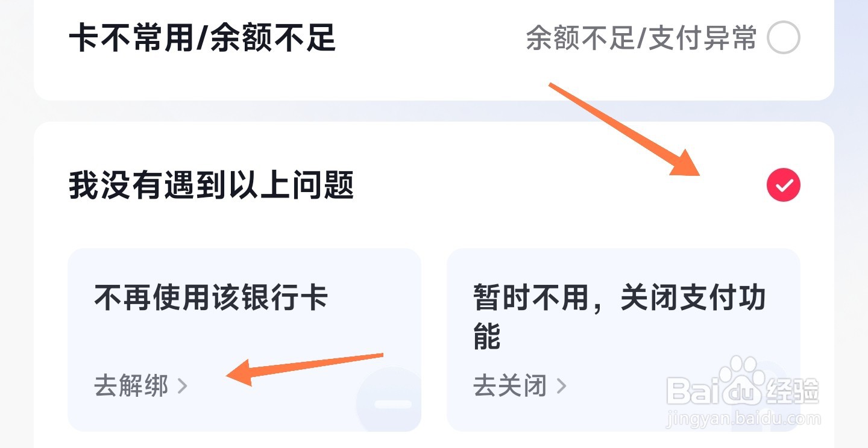Click the 经验 watermark text

pos(791,391)
